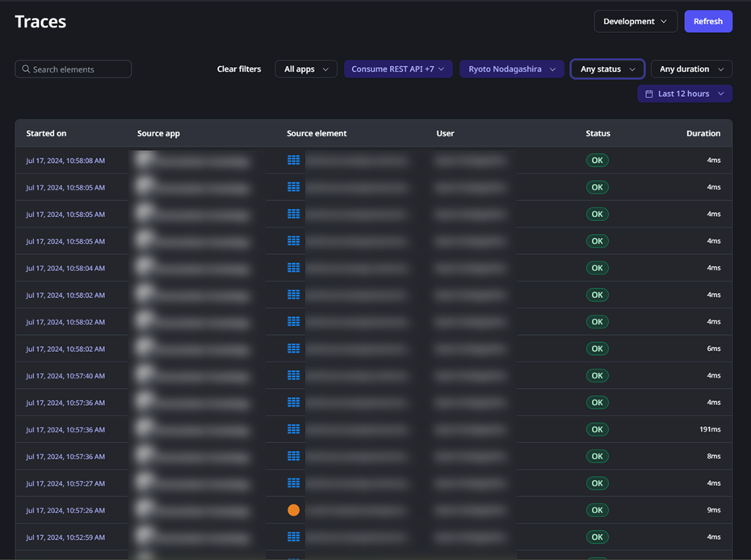This screenshot has height=560, width=751.
Task: Click the grid icon in the 10:52:59 AM row
Action: click(x=293, y=537)
